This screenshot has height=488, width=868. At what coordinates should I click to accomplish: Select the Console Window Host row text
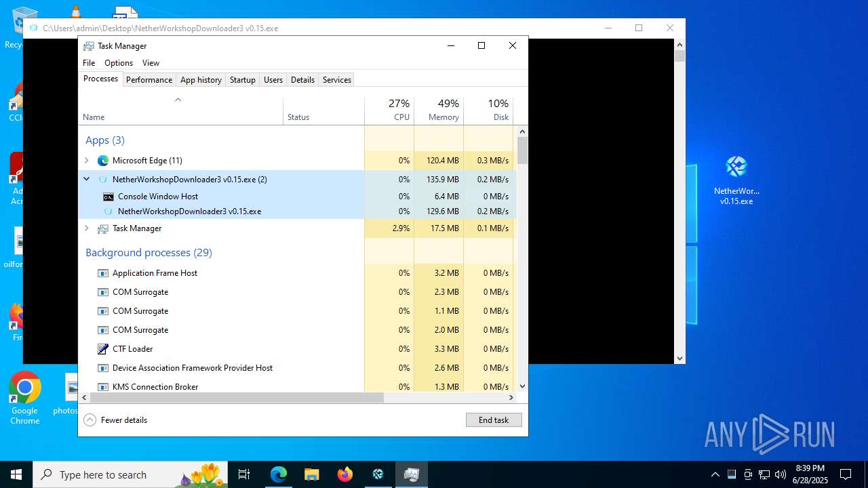(x=158, y=197)
